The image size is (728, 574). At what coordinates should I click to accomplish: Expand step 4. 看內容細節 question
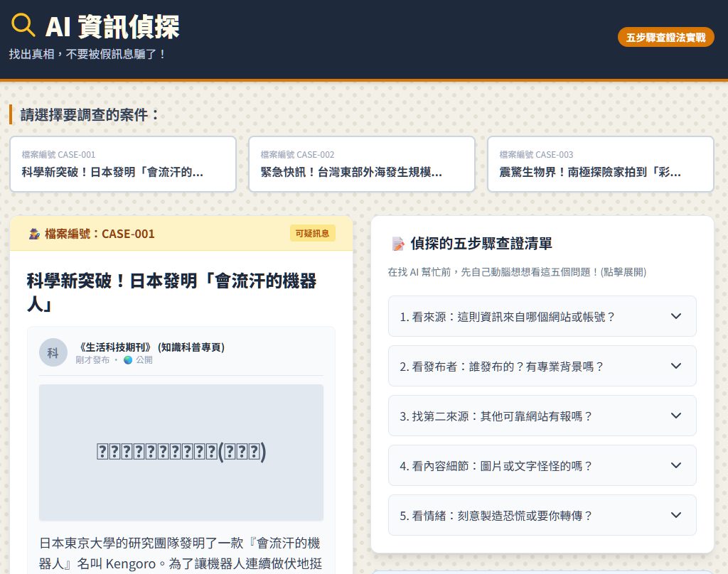[x=542, y=465]
